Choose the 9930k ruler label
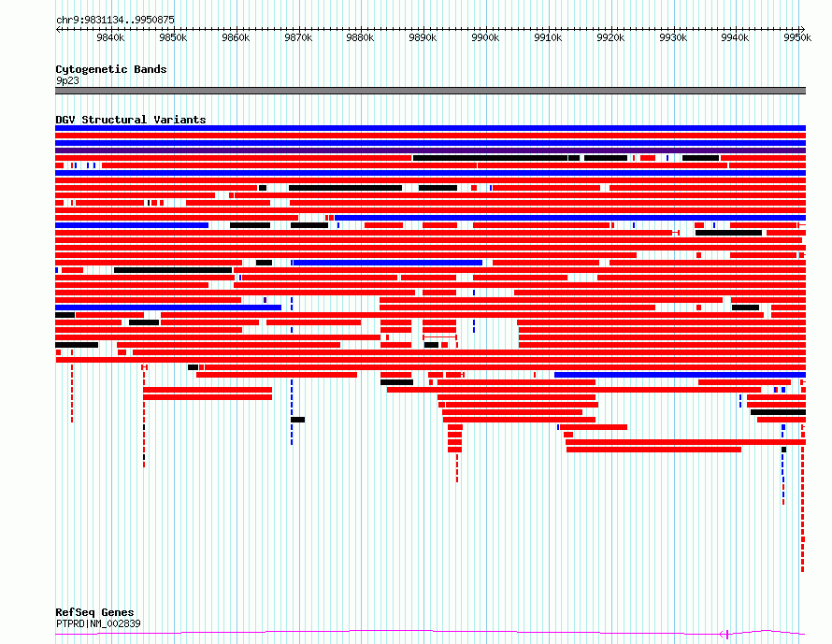 tap(673, 37)
